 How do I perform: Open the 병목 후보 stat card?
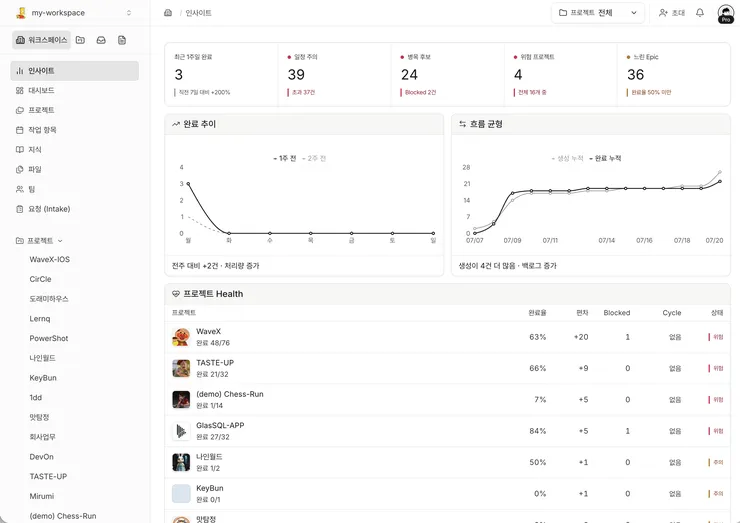coord(448,75)
